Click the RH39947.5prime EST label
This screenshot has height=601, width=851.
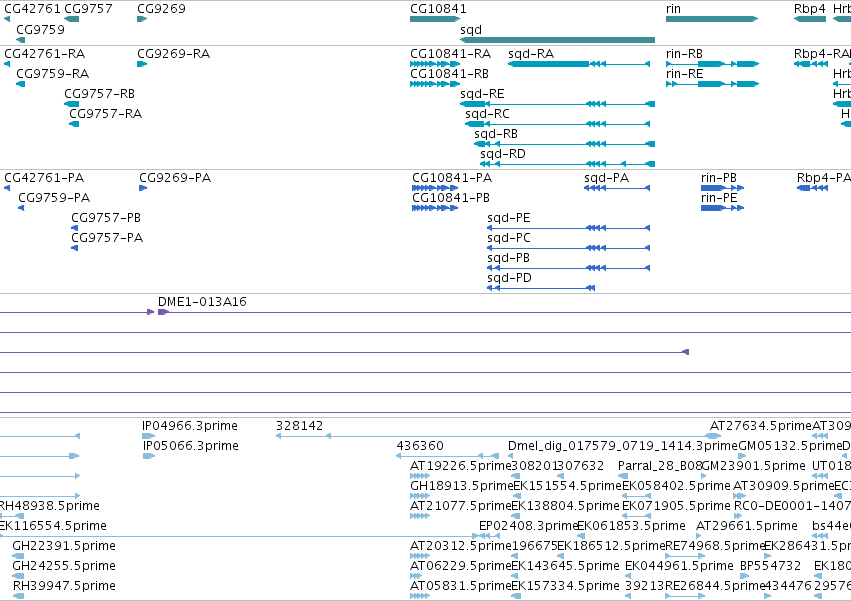[x=64, y=586]
